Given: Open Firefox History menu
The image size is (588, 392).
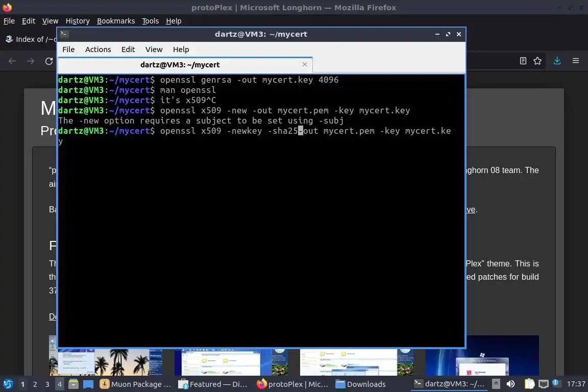Looking at the screenshot, I should pos(78,21).
